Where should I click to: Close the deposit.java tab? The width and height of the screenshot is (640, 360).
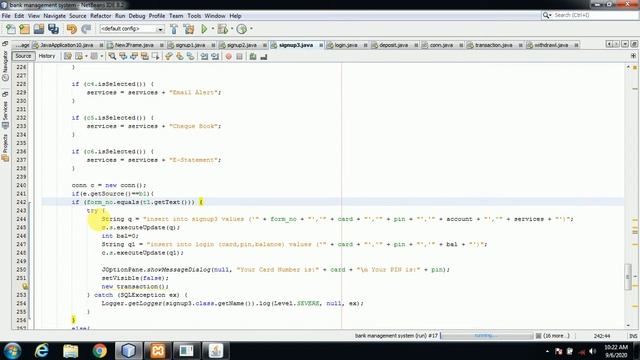416,45
